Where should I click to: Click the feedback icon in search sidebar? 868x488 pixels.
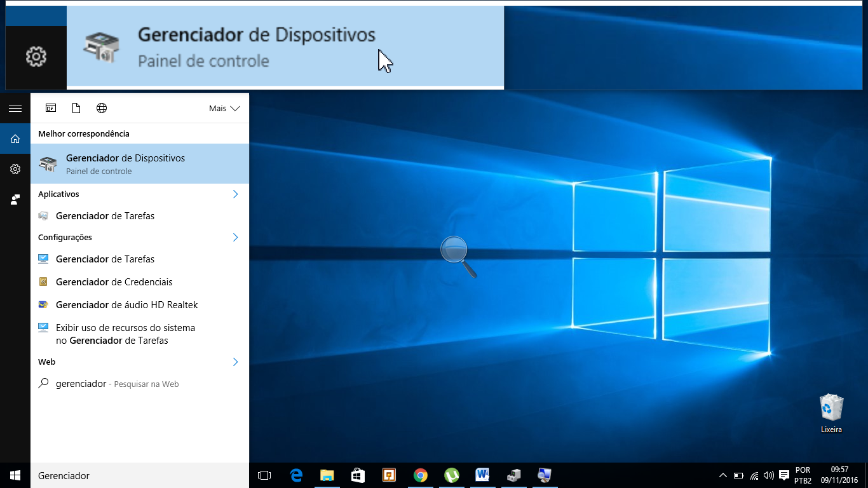(x=15, y=200)
